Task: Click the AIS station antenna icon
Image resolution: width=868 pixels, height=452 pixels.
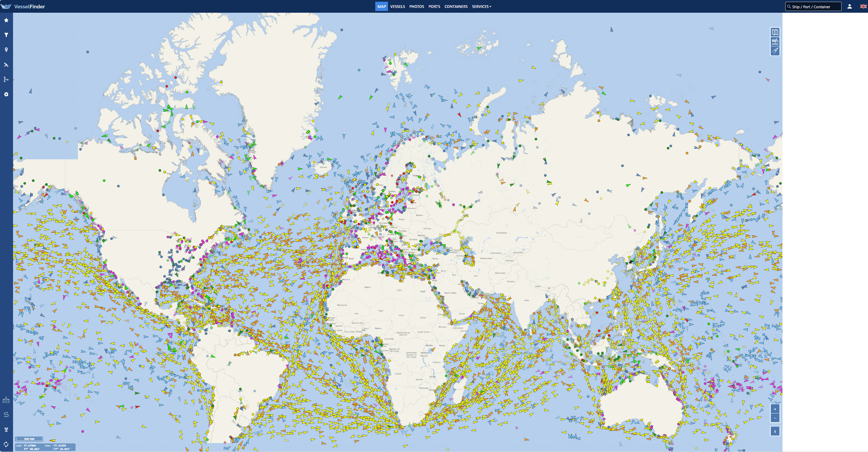Action: tap(6, 429)
